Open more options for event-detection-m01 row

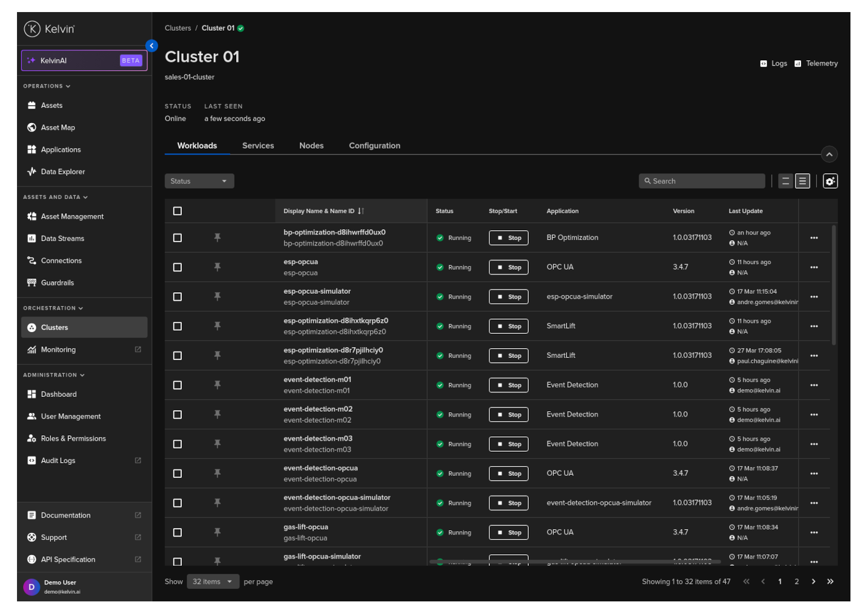[814, 385]
